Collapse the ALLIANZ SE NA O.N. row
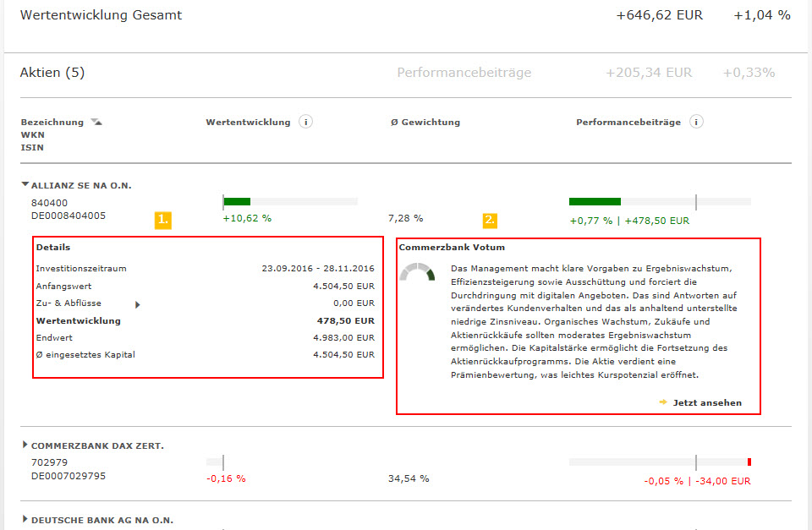This screenshot has width=812, height=530. pyautogui.click(x=25, y=184)
